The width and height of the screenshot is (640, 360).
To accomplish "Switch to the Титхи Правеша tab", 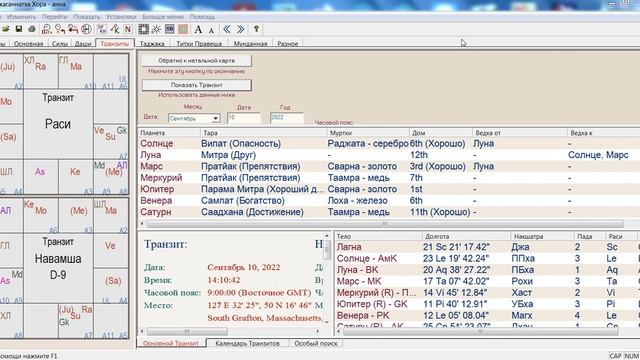I will click(x=199, y=44).
